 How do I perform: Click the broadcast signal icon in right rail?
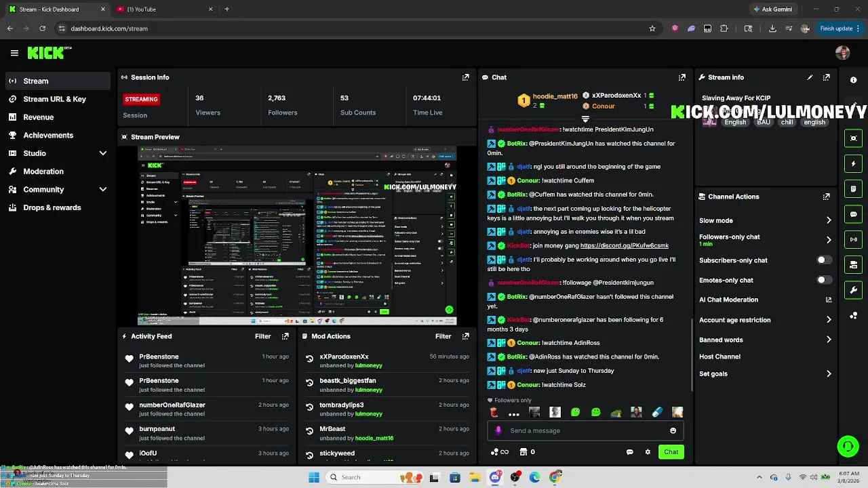point(853,239)
